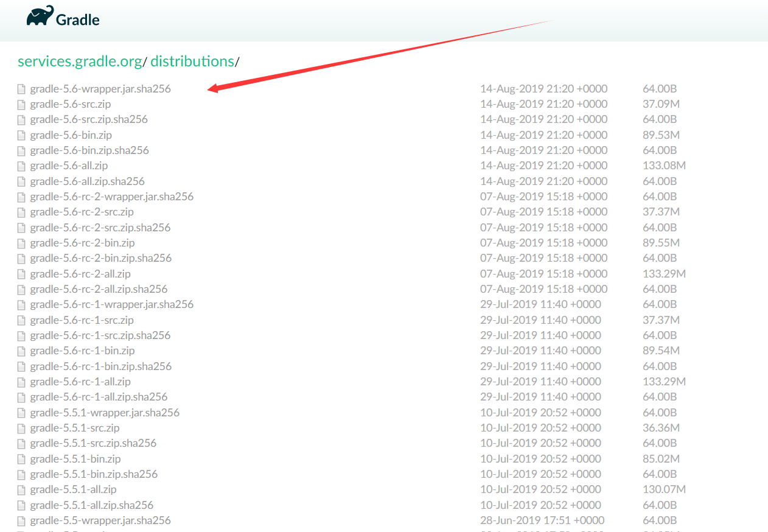The width and height of the screenshot is (768, 532).
Task: Click file icon beside gradle-5.6-all.zip.sha256
Action: point(21,181)
